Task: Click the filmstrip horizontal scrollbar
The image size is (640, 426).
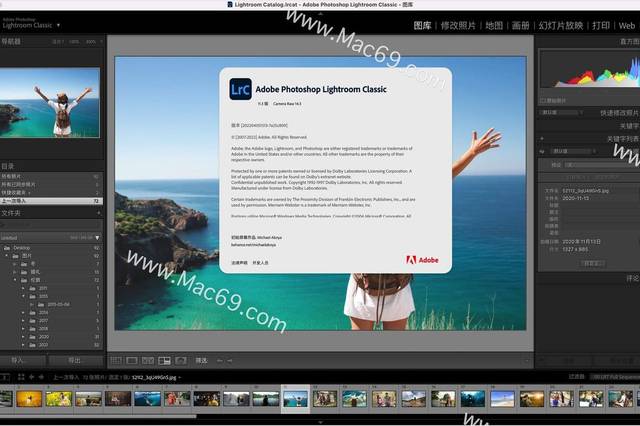Action: [98, 417]
